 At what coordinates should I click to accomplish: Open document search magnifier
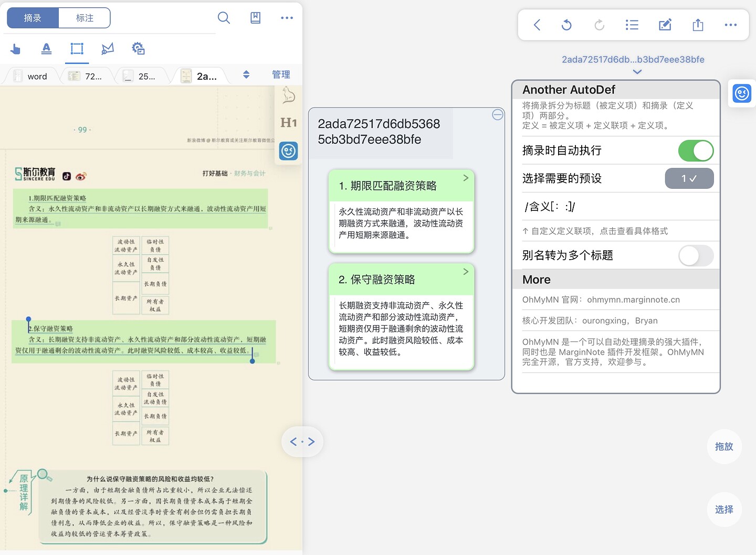pyautogui.click(x=224, y=18)
